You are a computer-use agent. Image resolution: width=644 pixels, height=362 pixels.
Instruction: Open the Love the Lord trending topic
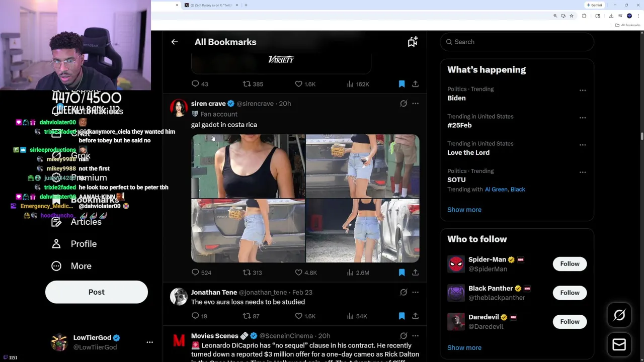pyautogui.click(x=468, y=152)
